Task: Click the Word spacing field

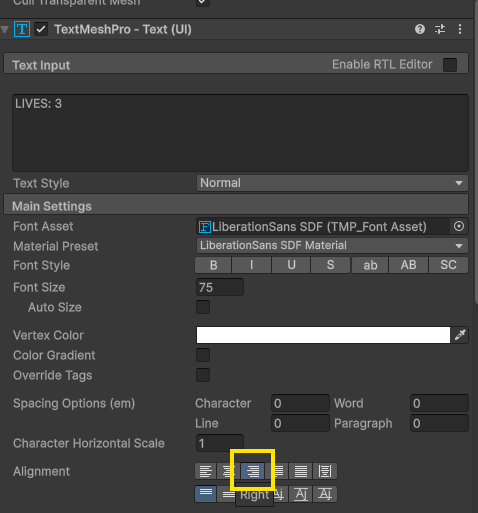Action: [439, 403]
